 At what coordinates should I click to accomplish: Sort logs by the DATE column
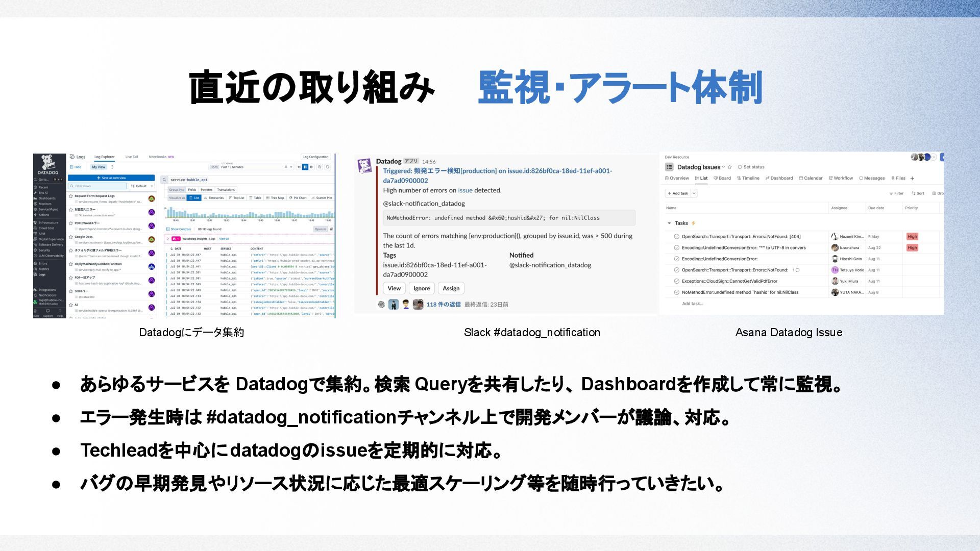pos(176,248)
